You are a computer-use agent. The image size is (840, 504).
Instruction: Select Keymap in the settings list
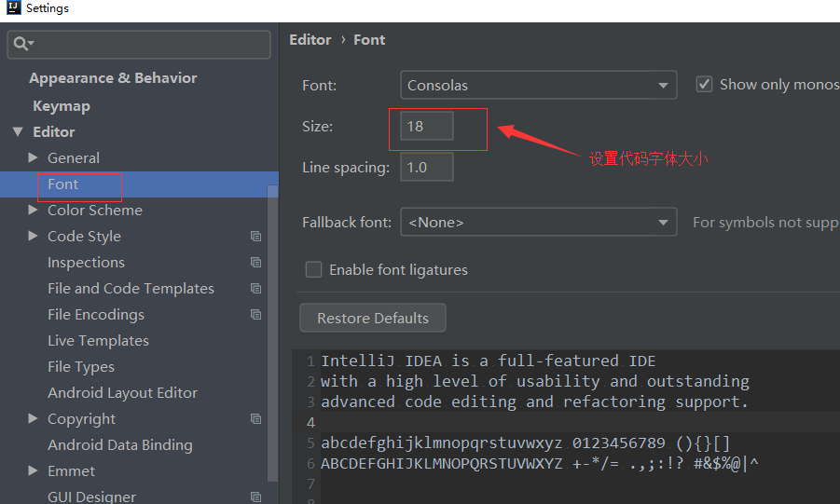click(x=62, y=106)
